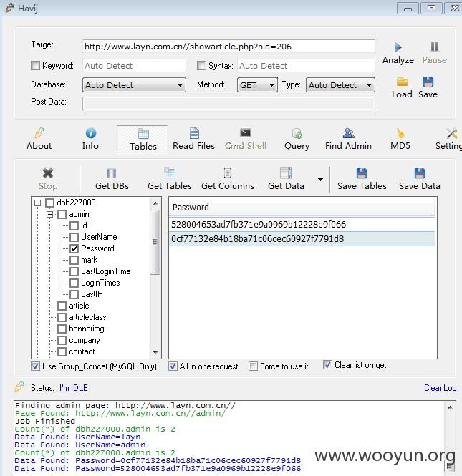462x476 pixels.
Task: Click Get DBs in toolbar
Action: click(112, 179)
